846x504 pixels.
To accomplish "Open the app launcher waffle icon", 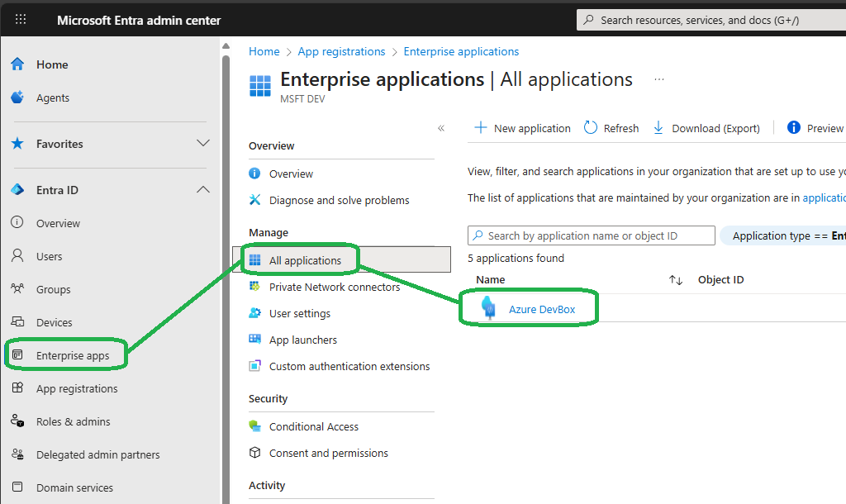I will 21,20.
